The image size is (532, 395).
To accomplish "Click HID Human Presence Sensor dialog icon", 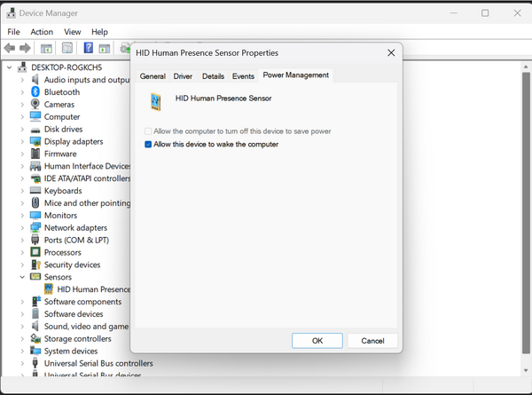I will (x=156, y=101).
